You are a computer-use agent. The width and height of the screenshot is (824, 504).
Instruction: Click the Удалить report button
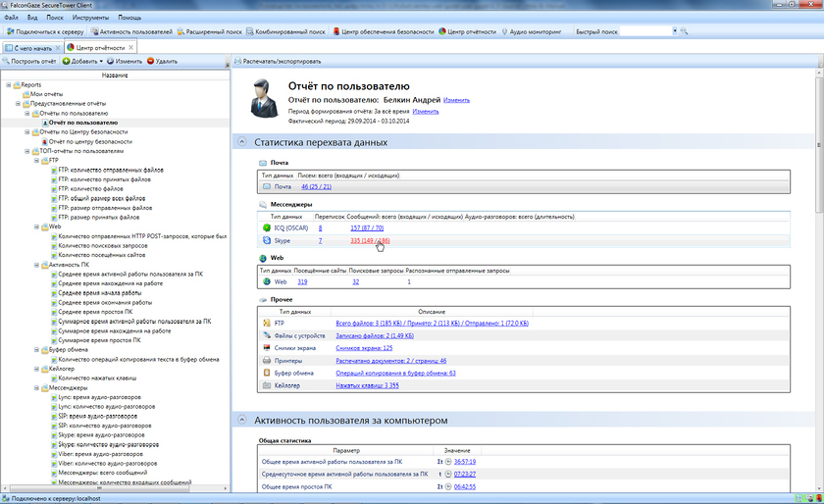[x=162, y=61]
